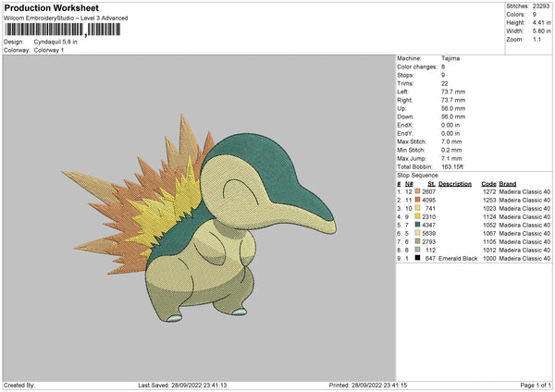Click the black Emerald Black swatch
Image resolution: width=555 pixels, height=392 pixels.
pos(418,258)
